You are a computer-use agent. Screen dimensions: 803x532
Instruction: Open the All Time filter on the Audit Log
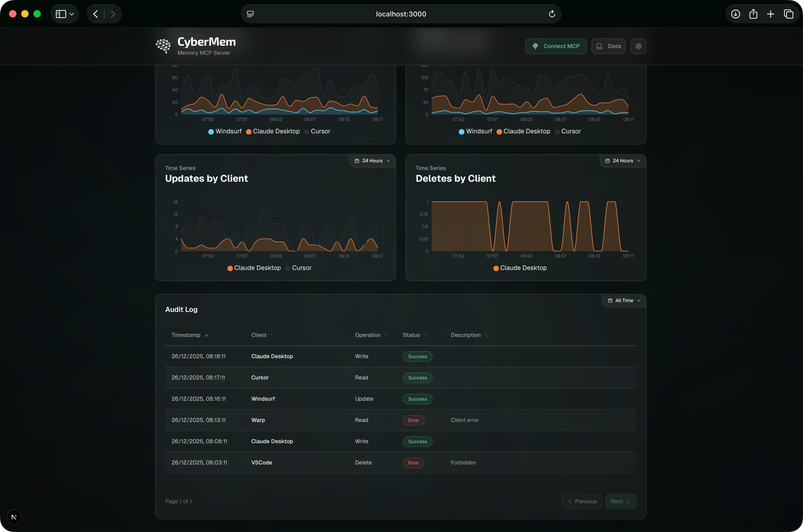coord(624,300)
